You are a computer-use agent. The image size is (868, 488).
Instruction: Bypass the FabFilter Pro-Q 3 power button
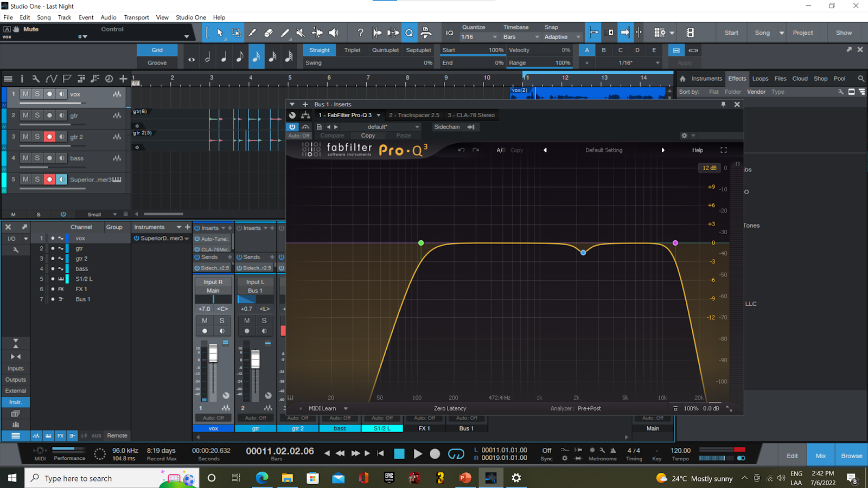292,127
